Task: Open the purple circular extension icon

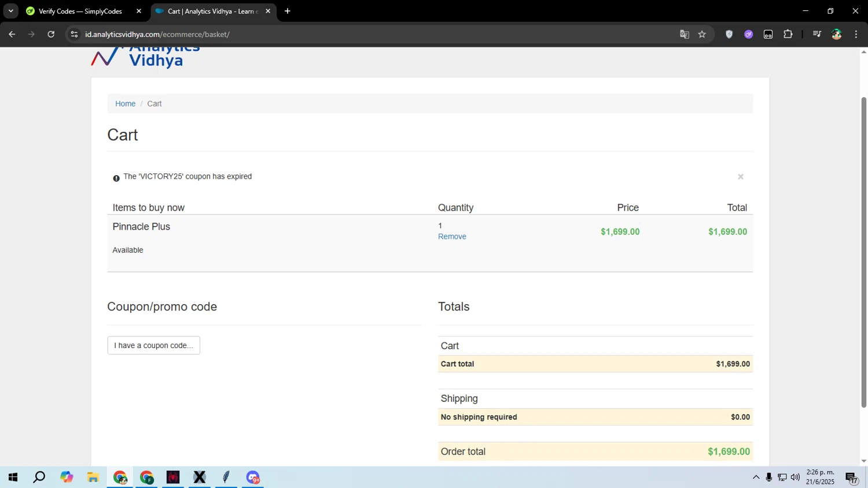Action: tap(748, 34)
